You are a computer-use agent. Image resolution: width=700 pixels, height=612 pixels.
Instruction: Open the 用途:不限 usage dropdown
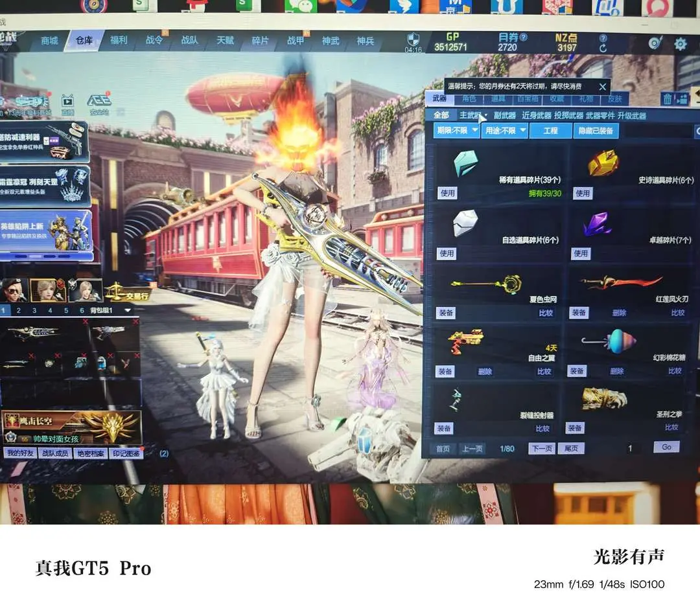click(x=505, y=131)
